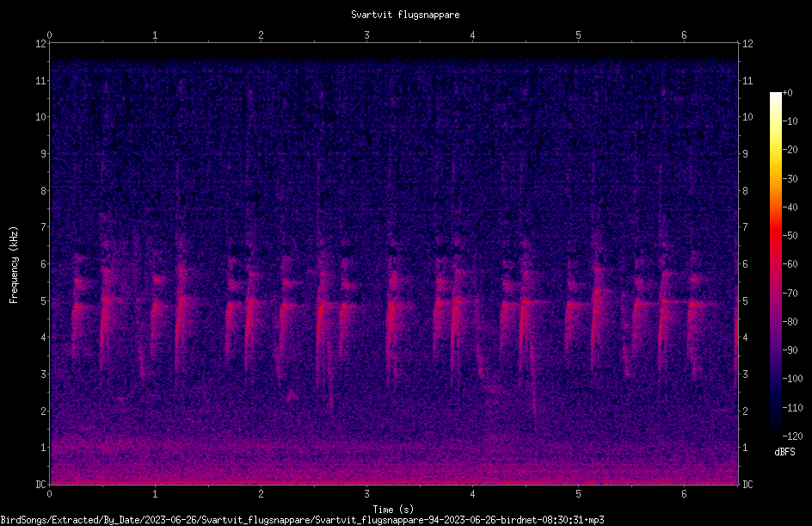Click '4' on the bottom time axis
This screenshot has width=812, height=526.
point(472,494)
